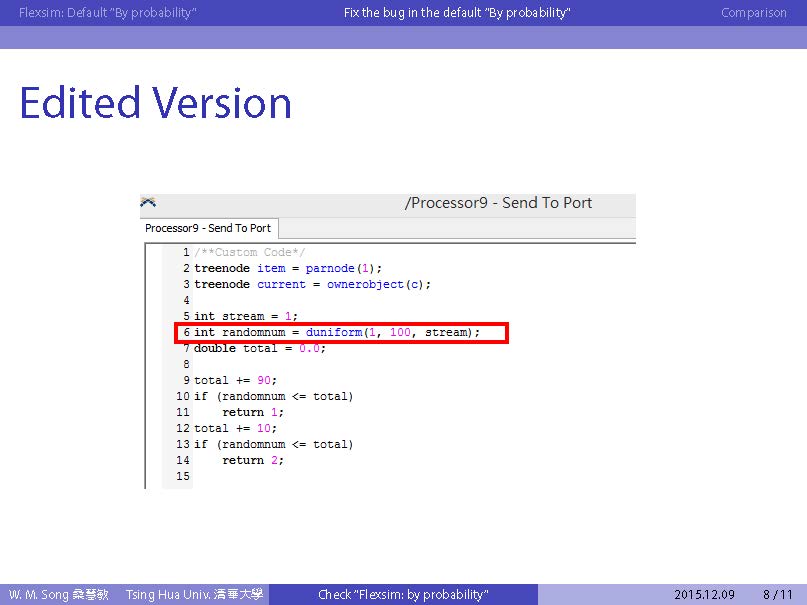Select the "Processor9 - Send To Port" tab
Screen dimensions: 807x605
(x=208, y=228)
